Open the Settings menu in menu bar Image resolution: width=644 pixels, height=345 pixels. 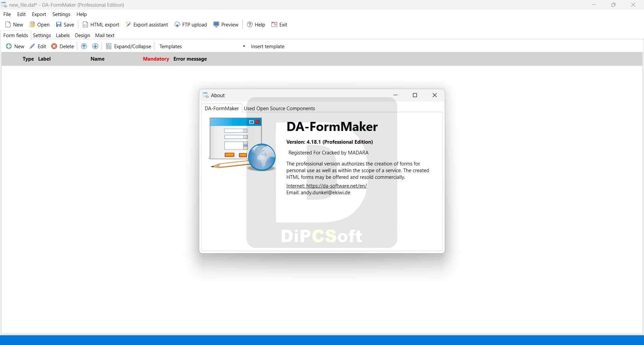click(61, 14)
